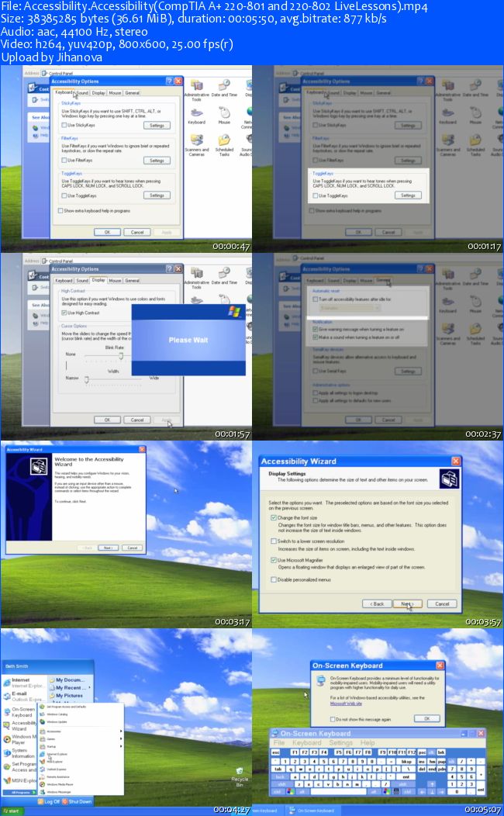The image size is (504, 816).
Task: Adjust the cursor Blink Rate slider
Action: pos(120,356)
